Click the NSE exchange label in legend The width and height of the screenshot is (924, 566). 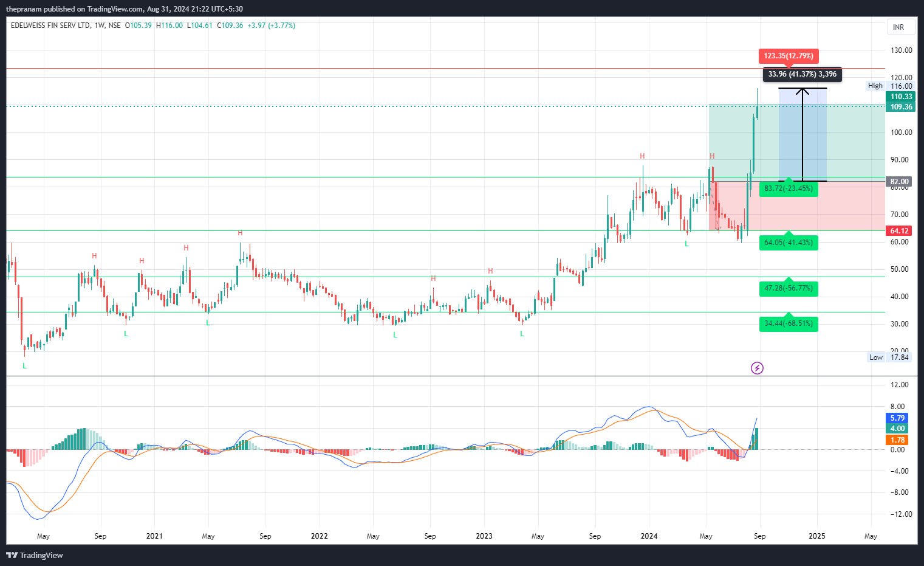(x=114, y=26)
